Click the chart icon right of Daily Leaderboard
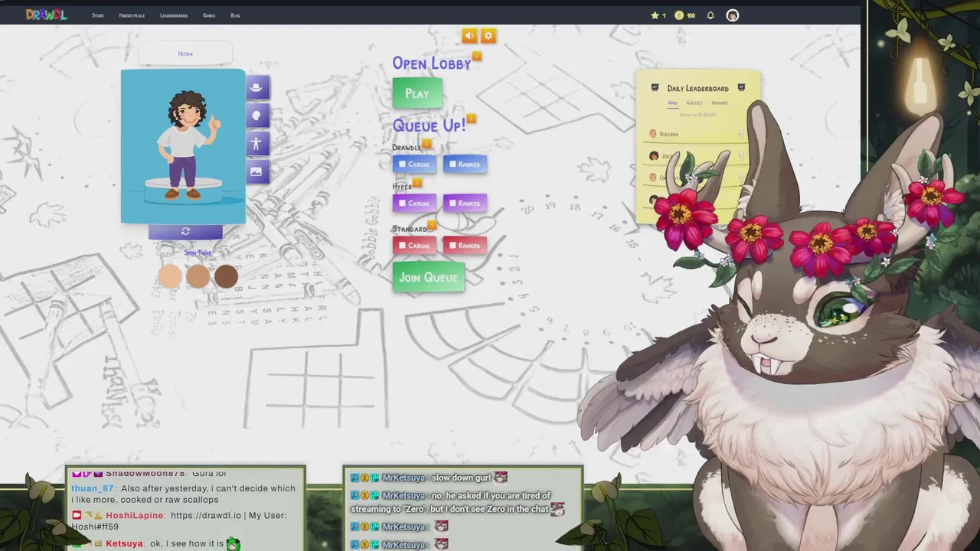This screenshot has height=551, width=980. pyautogui.click(x=741, y=88)
